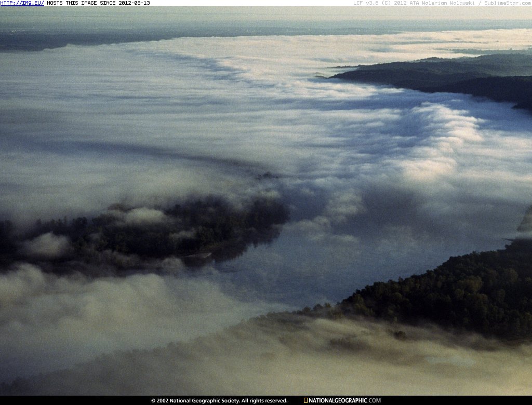Click the NATIONALGEOGRAPHIC.COM text
The height and width of the screenshot is (405, 532).
click(345, 401)
